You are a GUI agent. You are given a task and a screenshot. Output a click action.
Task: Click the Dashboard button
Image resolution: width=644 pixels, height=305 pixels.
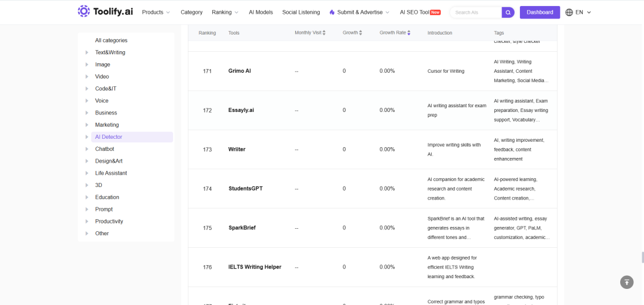point(540,13)
